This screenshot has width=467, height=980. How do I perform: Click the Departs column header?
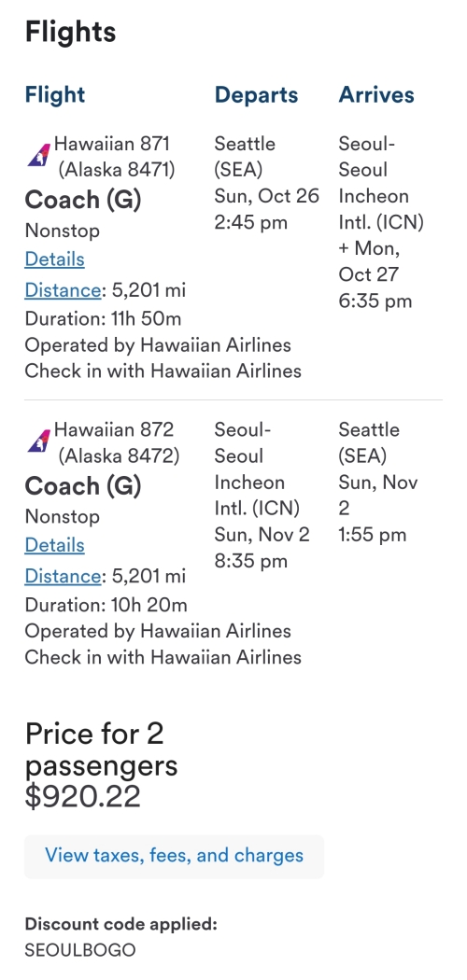[256, 95]
